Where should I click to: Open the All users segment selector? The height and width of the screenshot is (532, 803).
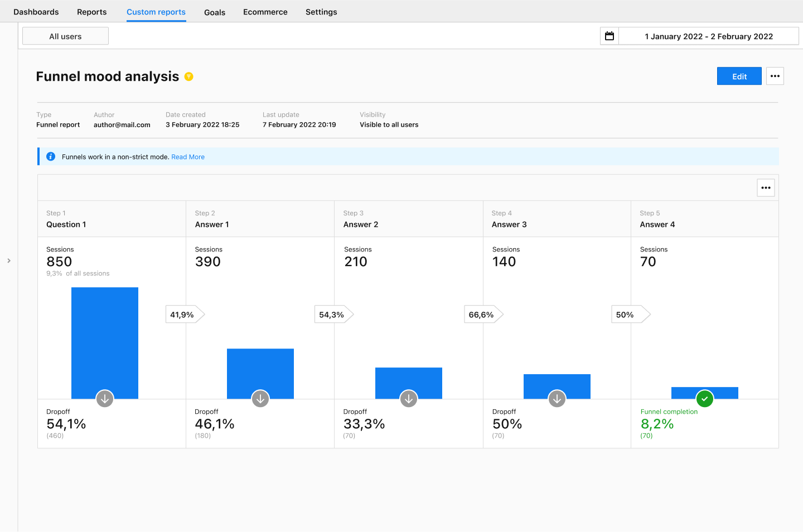point(65,36)
